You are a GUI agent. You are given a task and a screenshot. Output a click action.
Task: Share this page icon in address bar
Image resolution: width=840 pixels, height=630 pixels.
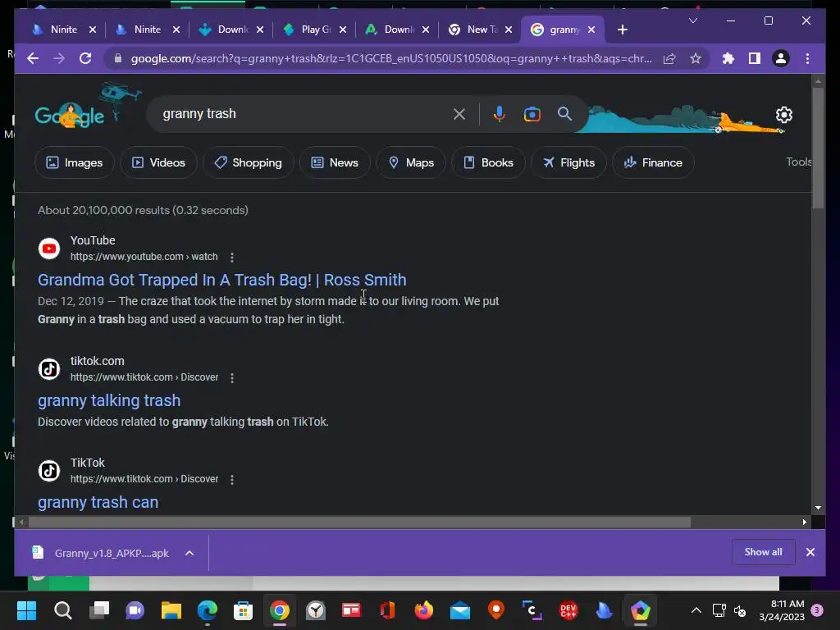[x=669, y=58]
